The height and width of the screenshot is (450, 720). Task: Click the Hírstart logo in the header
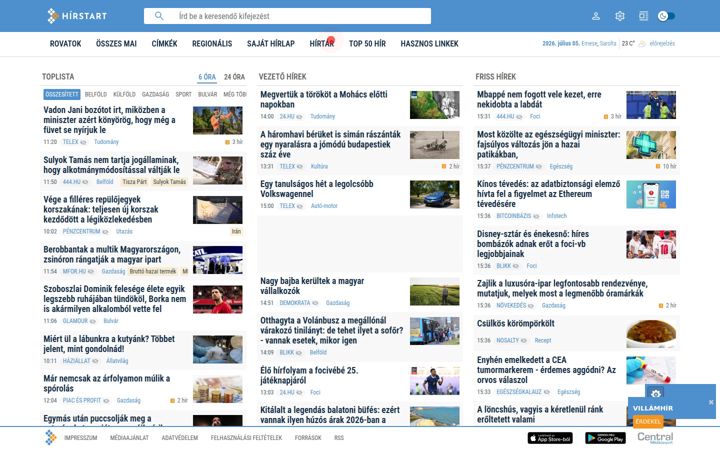click(x=77, y=16)
